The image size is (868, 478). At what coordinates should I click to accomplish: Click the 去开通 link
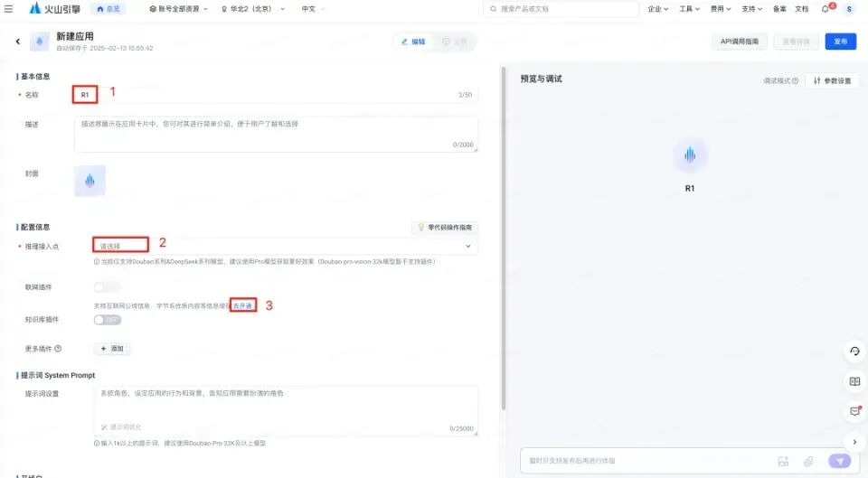(242, 305)
